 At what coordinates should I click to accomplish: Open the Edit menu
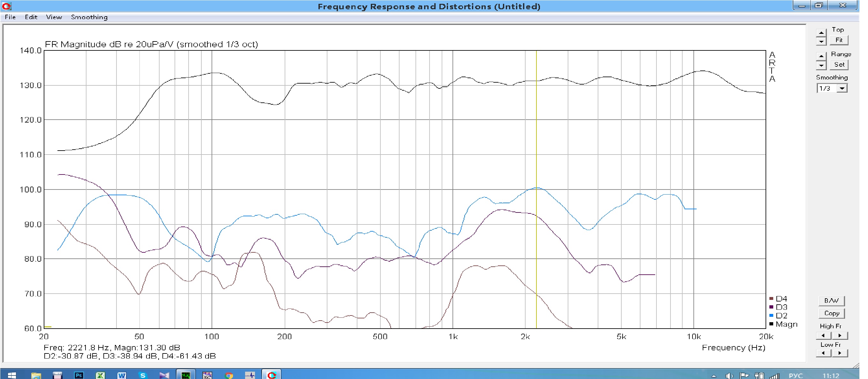click(31, 17)
